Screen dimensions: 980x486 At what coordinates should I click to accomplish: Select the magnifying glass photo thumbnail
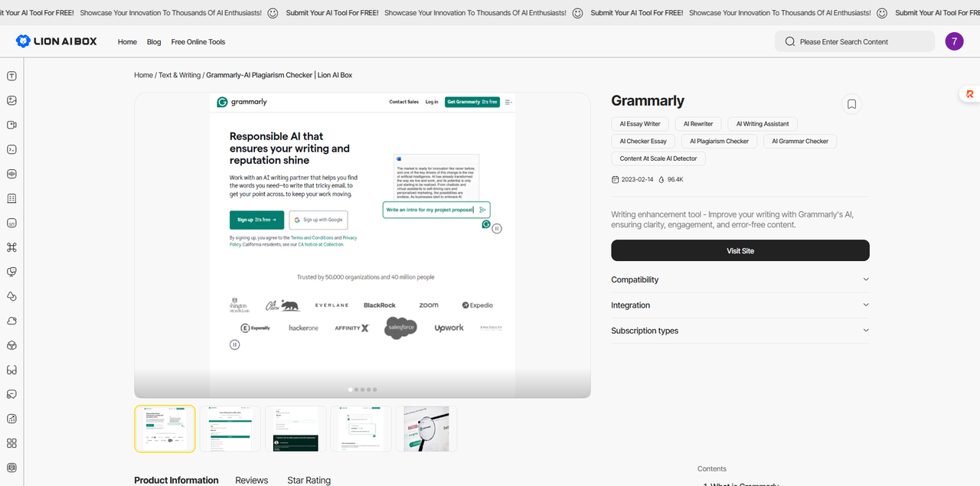[426, 429]
